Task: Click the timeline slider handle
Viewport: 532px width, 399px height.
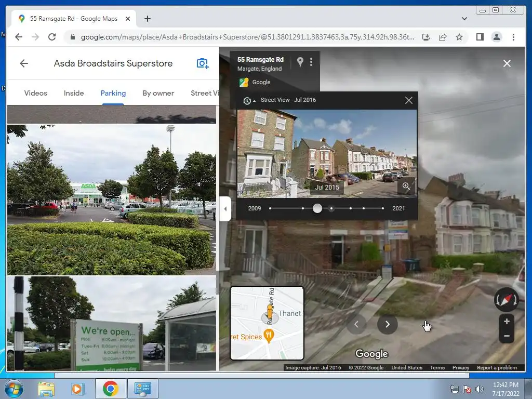Action: coord(317,208)
